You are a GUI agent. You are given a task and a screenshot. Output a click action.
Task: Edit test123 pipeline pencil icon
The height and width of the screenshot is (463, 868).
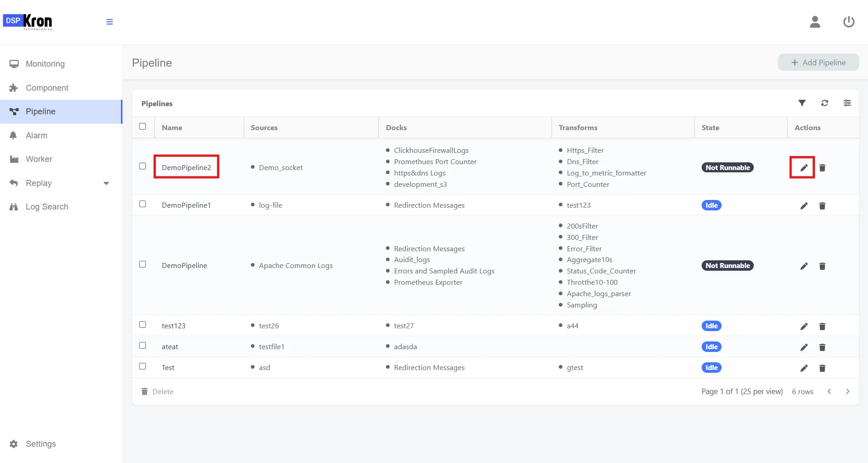pyautogui.click(x=804, y=327)
